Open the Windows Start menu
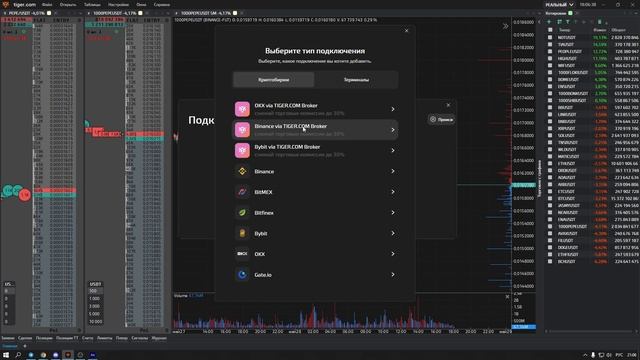This screenshot has height=360, width=640. click(6, 355)
